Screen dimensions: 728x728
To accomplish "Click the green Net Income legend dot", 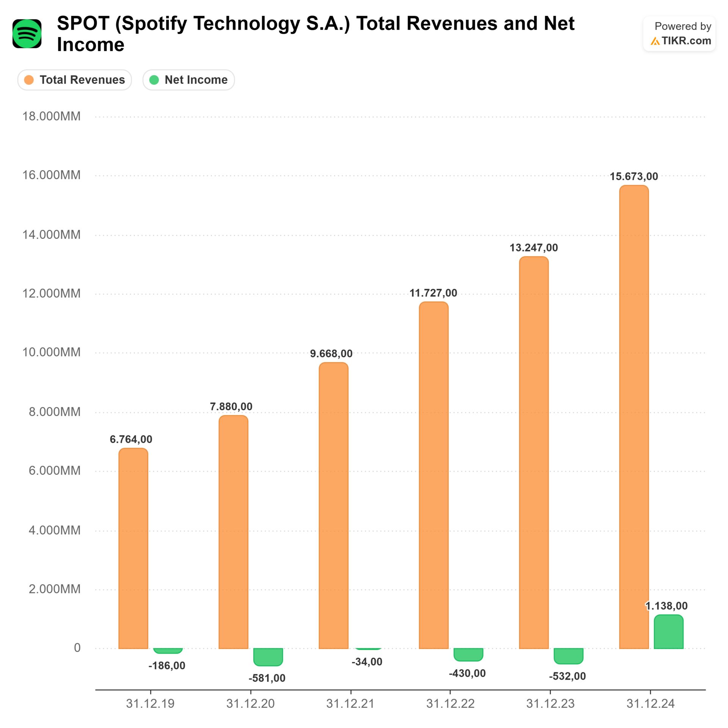I will click(x=154, y=80).
